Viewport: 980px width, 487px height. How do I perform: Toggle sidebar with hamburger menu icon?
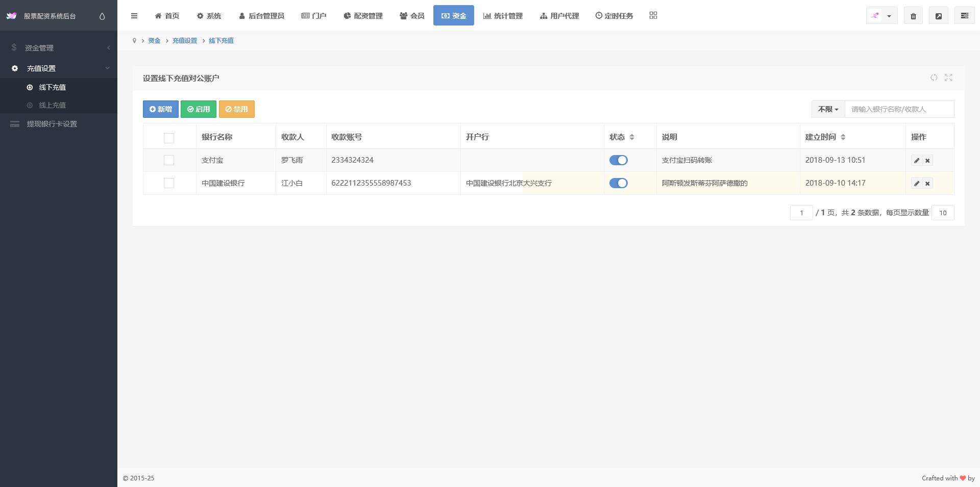click(x=134, y=16)
